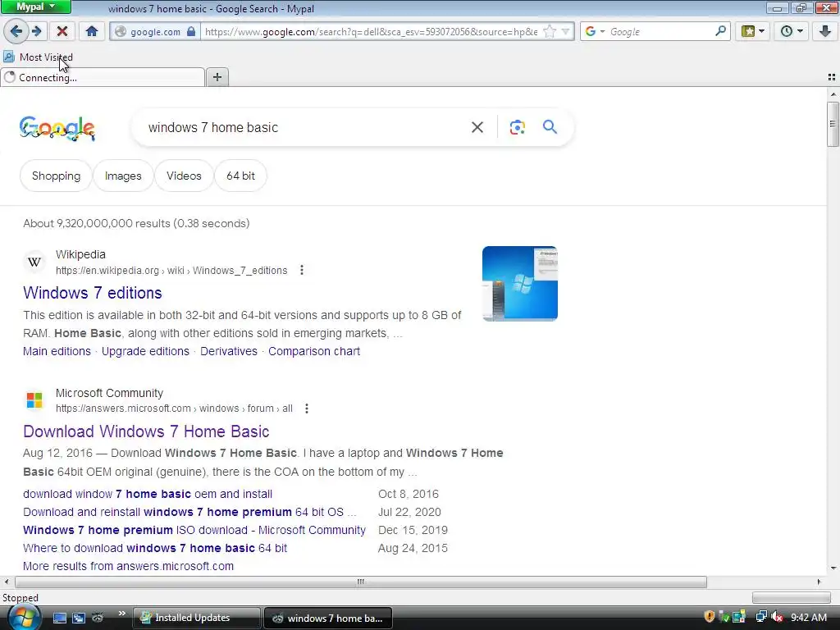
Task: Click the vertical scrollbar thumb
Action: (x=833, y=124)
